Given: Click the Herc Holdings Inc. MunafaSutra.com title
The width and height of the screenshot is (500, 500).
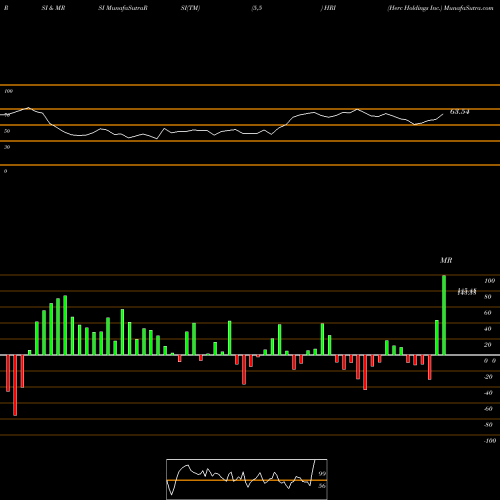Looking at the screenshot, I should coord(440,8).
